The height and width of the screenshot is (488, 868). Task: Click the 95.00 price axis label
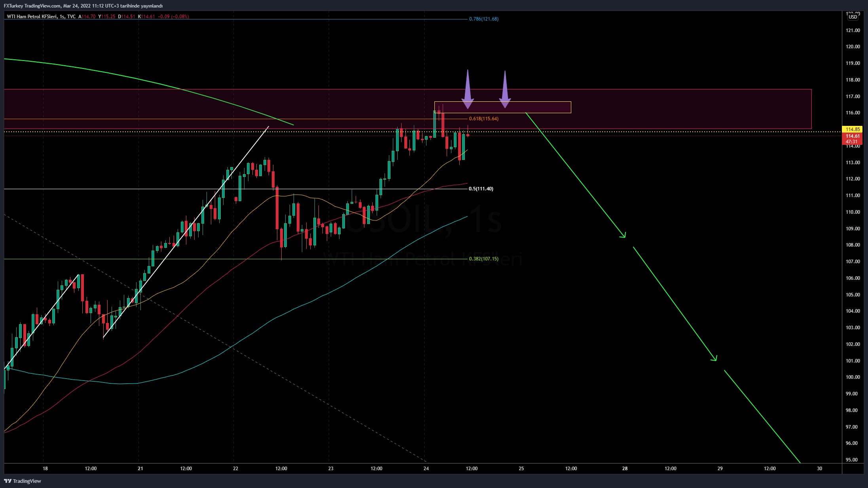pos(852,460)
